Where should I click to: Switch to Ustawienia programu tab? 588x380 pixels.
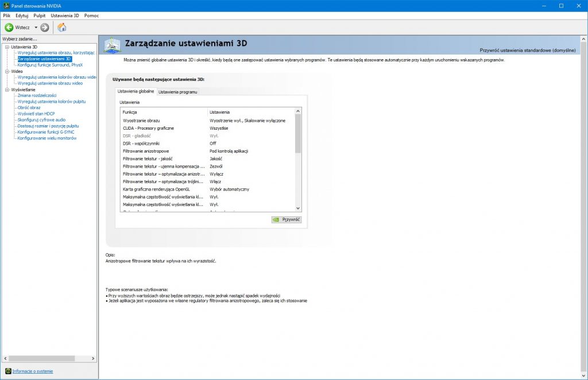[x=177, y=92]
